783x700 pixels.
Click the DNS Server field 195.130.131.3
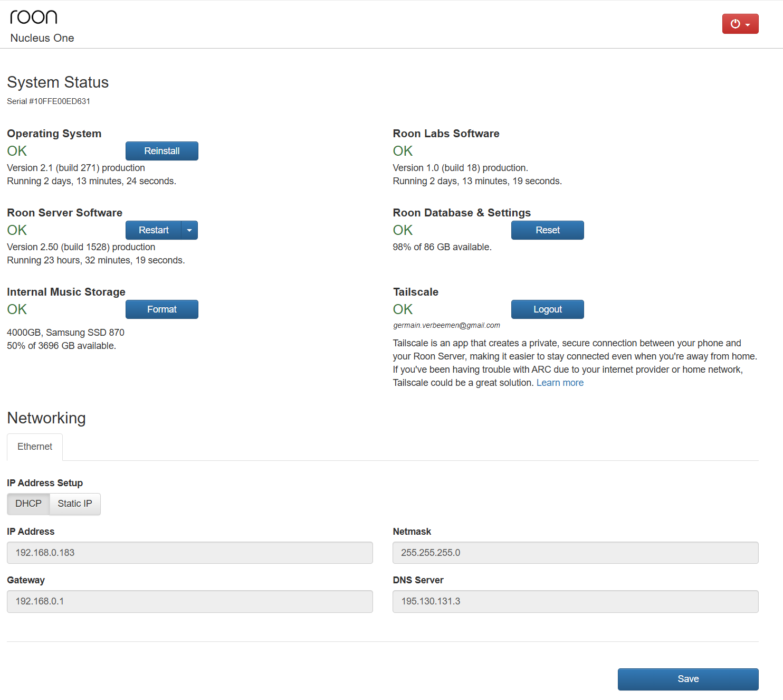[x=576, y=601]
